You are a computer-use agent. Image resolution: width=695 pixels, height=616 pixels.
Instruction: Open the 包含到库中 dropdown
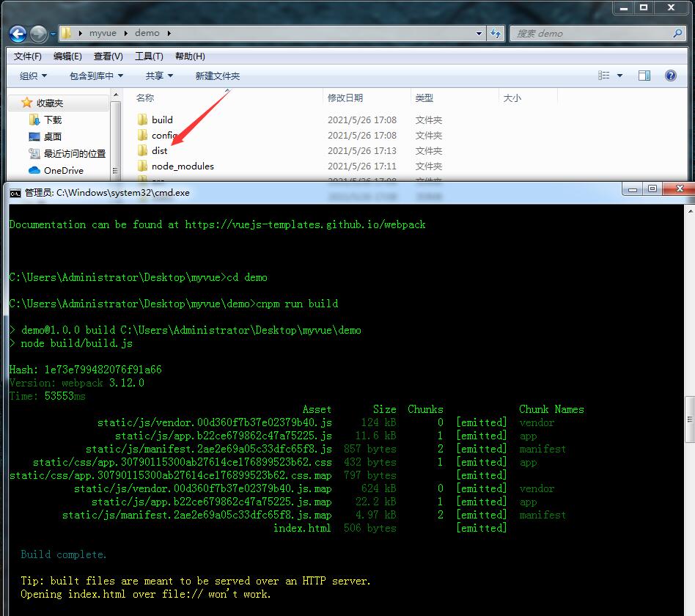tap(96, 76)
